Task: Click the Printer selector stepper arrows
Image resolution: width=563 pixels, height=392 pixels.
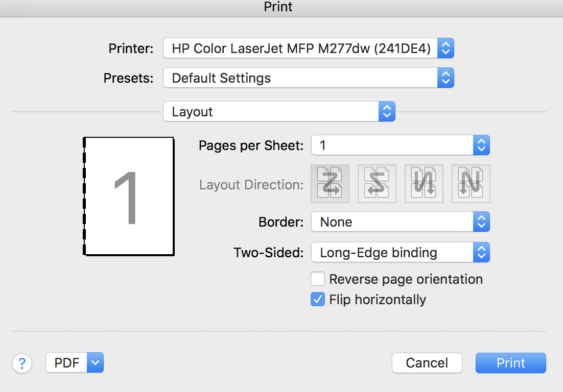Action: coord(445,49)
